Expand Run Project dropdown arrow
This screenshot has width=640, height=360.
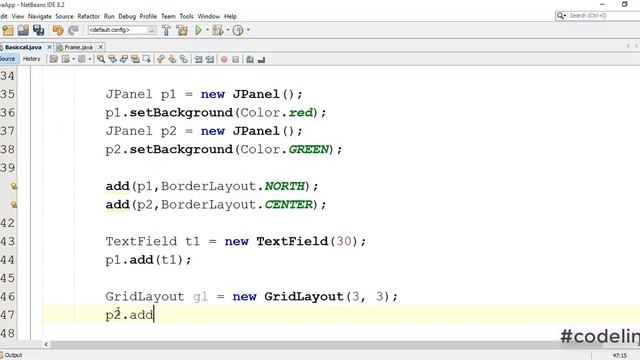pos(207,30)
